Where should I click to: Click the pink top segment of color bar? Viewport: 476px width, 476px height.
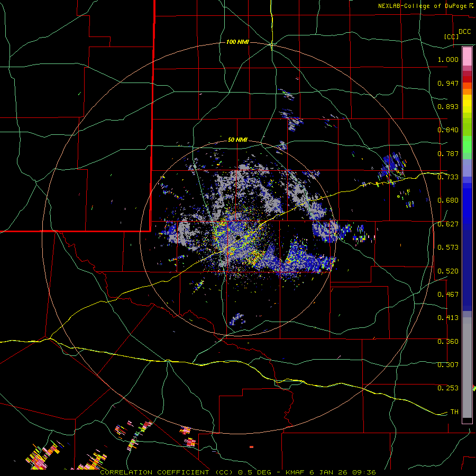(467, 56)
